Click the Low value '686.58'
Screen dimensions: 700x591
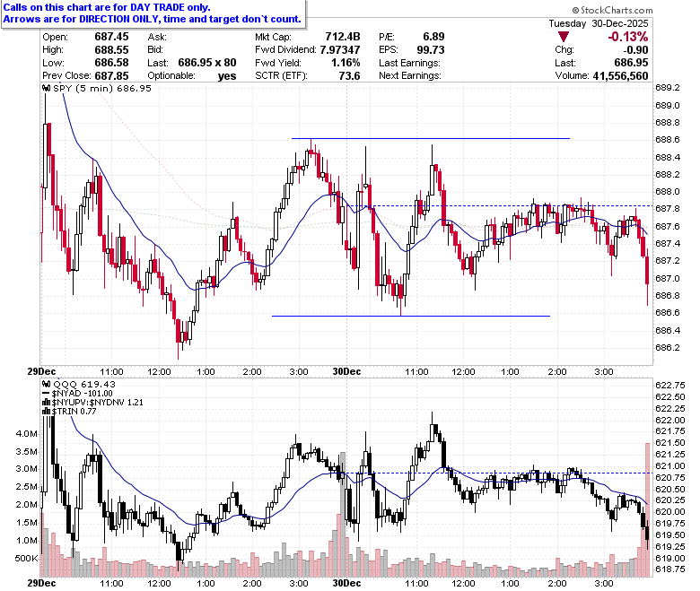pyautogui.click(x=111, y=63)
